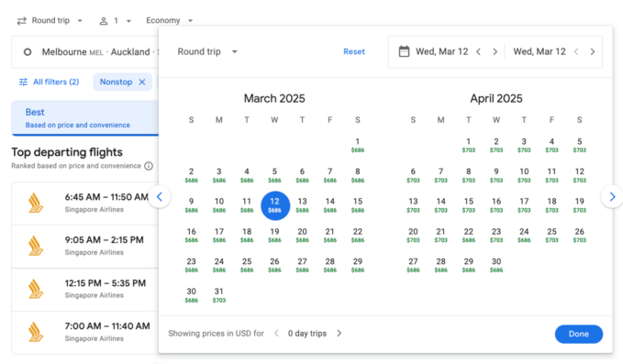Select the 6:45 AM Singapore Airlines flight
The width and height of the screenshot is (623, 364).
point(85,204)
